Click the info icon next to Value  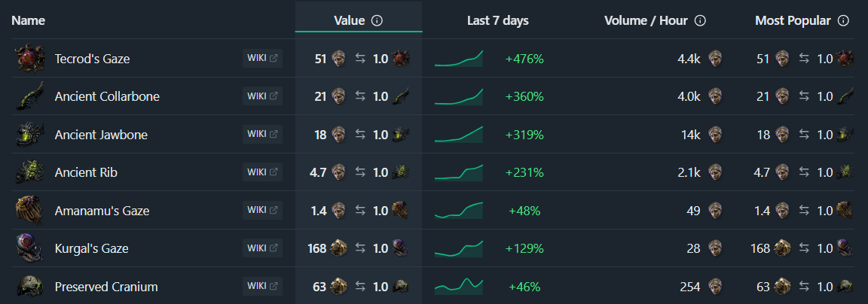coord(377,21)
